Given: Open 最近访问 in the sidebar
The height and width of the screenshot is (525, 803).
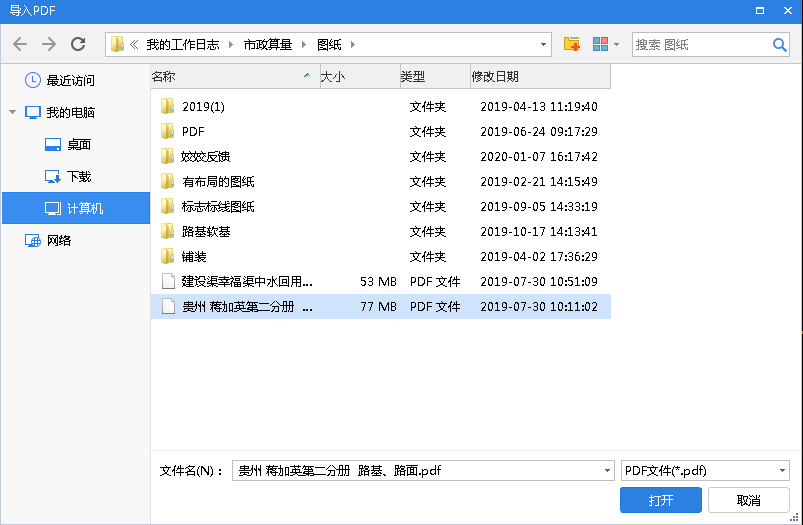Looking at the screenshot, I should click(x=70, y=80).
